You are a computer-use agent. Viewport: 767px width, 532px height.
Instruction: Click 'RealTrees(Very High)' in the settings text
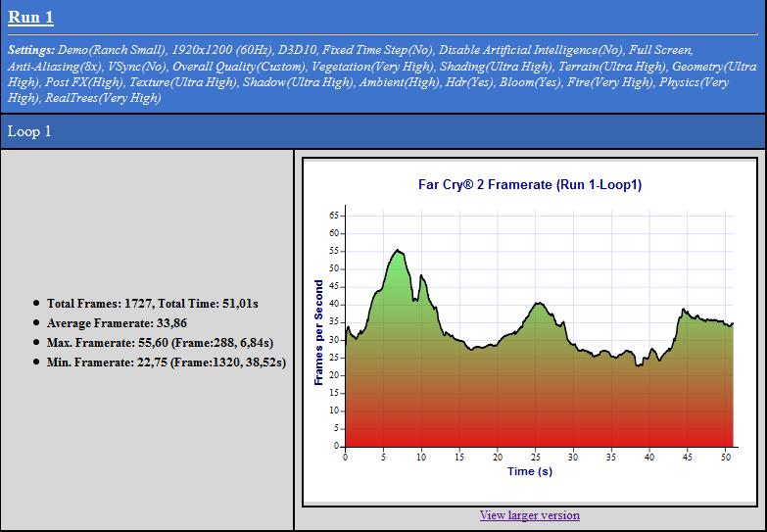[103, 98]
